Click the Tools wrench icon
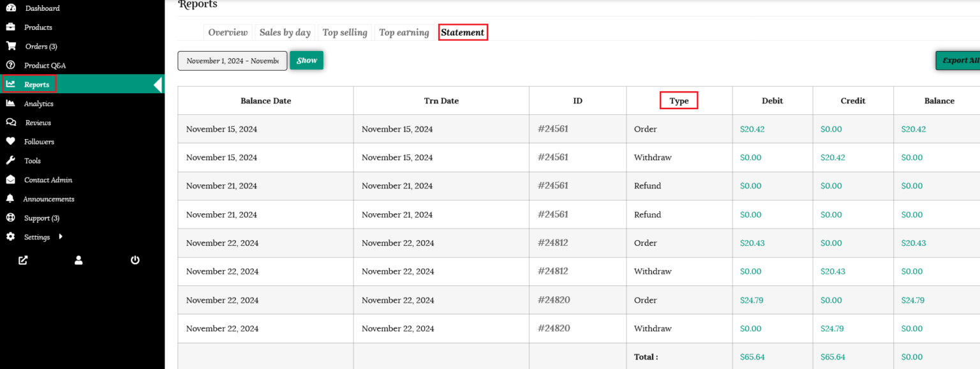The width and height of the screenshot is (980, 369). point(10,161)
